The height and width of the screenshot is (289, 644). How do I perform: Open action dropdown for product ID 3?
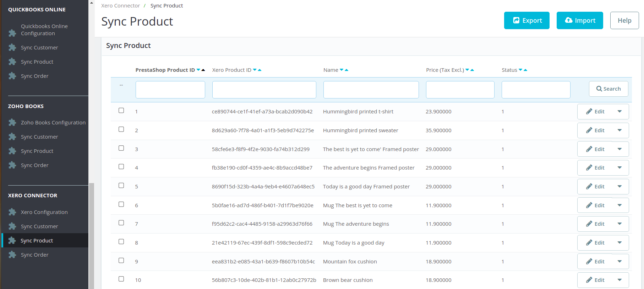click(620, 149)
